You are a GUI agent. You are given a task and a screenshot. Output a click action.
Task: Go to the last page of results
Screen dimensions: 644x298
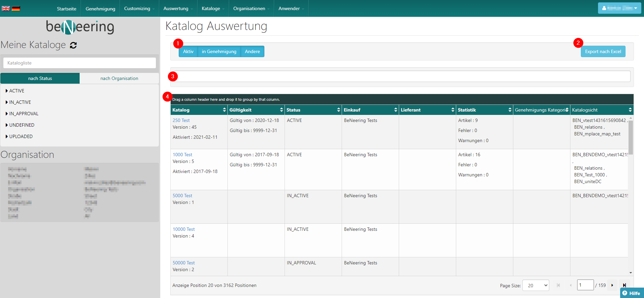[624, 285]
